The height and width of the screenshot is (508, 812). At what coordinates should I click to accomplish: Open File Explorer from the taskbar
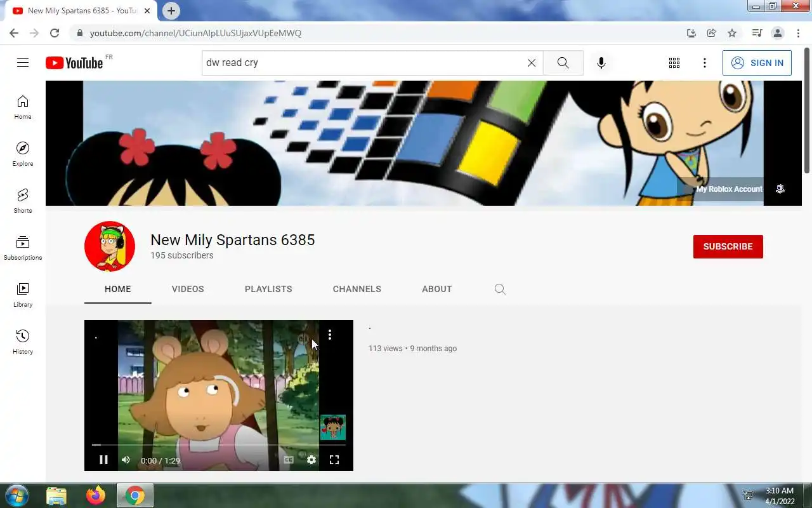tap(56, 495)
